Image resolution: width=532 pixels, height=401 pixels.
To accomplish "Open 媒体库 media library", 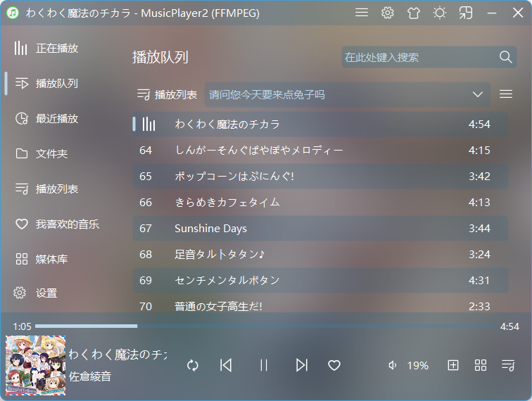I will pyautogui.click(x=51, y=259).
